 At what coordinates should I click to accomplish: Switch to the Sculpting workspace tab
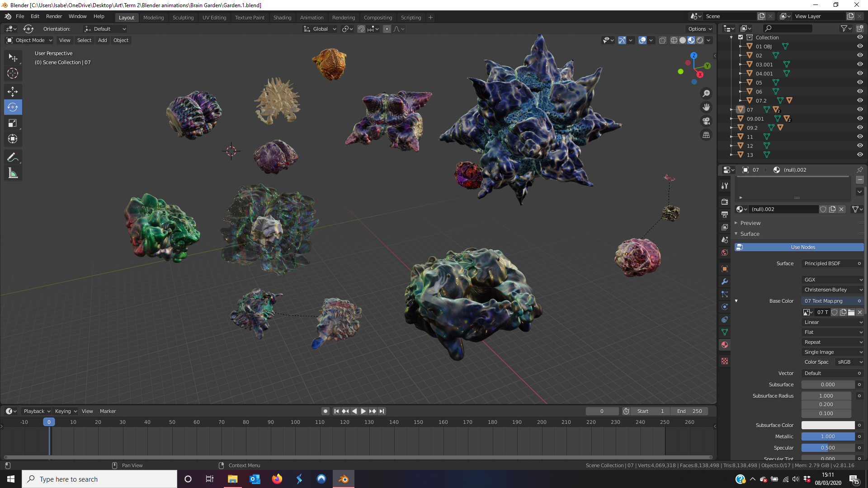183,18
